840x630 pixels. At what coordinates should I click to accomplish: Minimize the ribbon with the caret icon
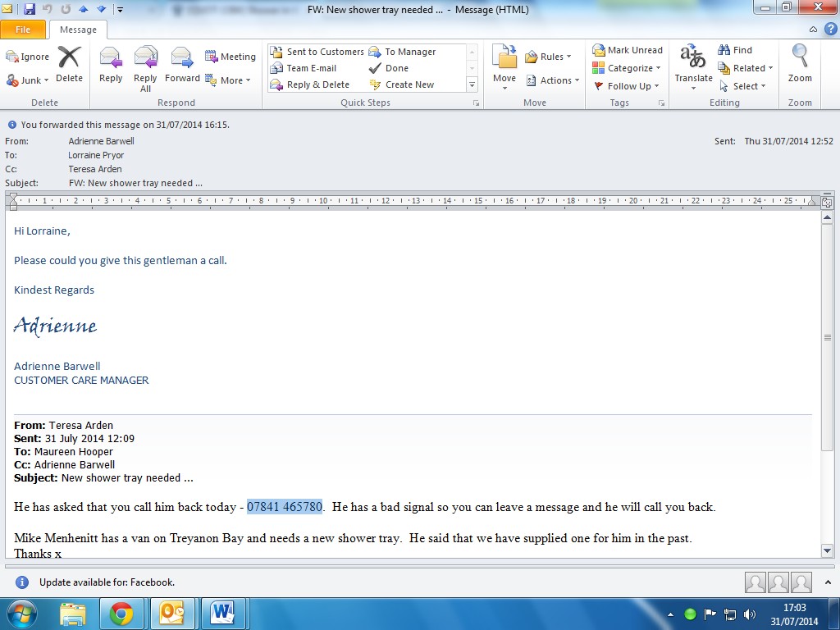coord(813,30)
